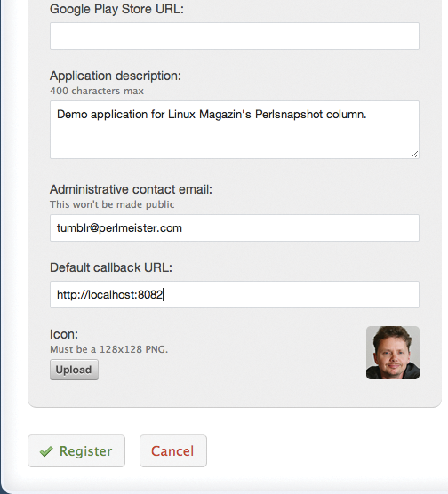Click the Administrative contact email label
The width and height of the screenshot is (448, 494).
tap(132, 189)
